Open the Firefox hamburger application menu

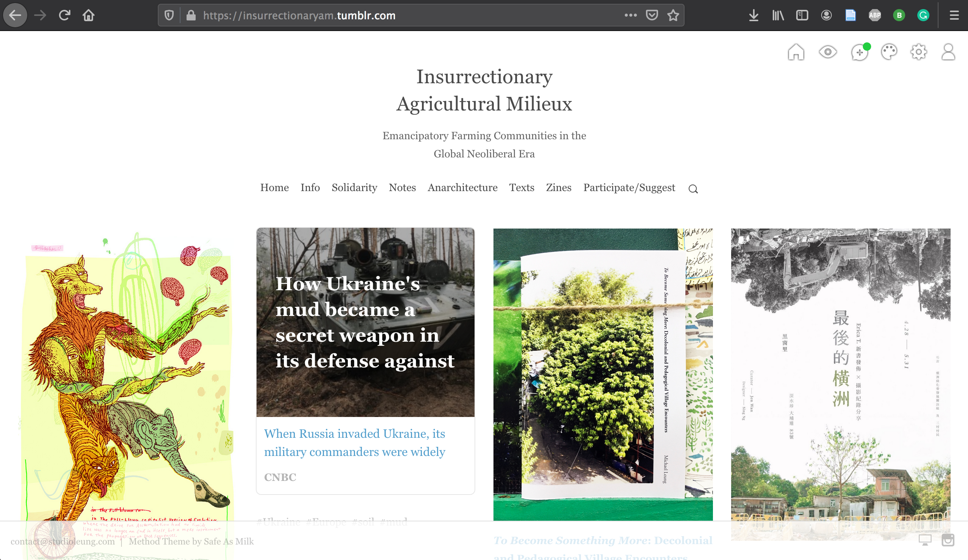pyautogui.click(x=954, y=16)
